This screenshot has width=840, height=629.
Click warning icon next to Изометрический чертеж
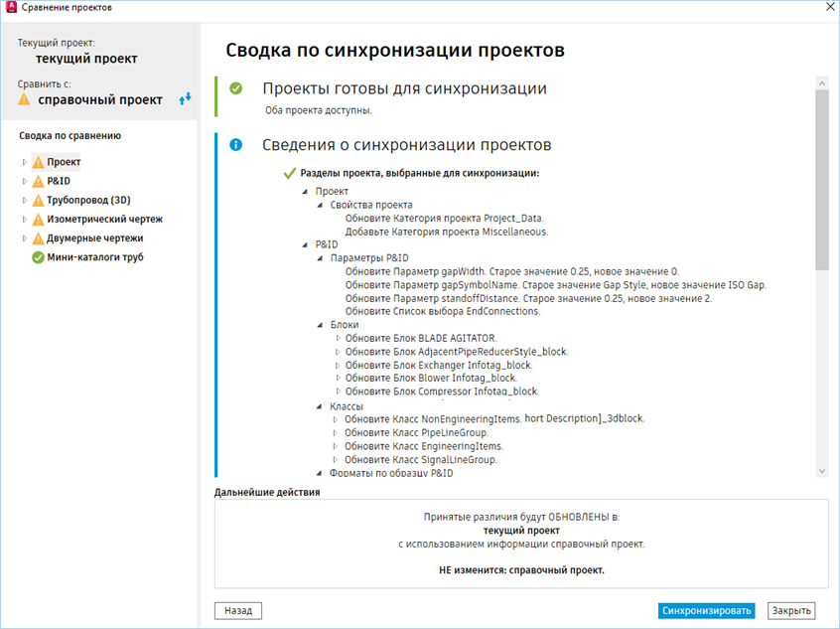(38, 220)
